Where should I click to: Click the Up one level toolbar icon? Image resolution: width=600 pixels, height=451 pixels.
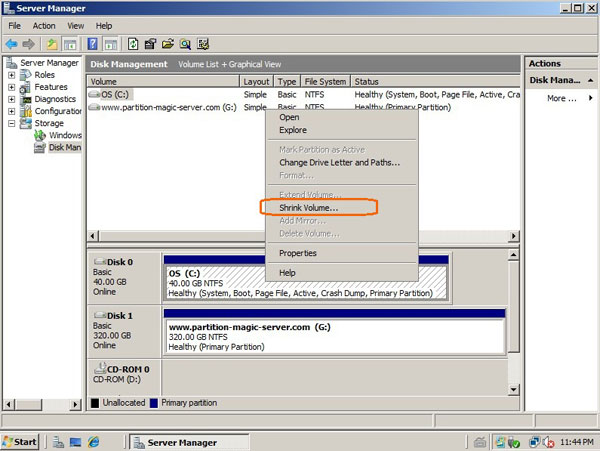tap(52, 44)
